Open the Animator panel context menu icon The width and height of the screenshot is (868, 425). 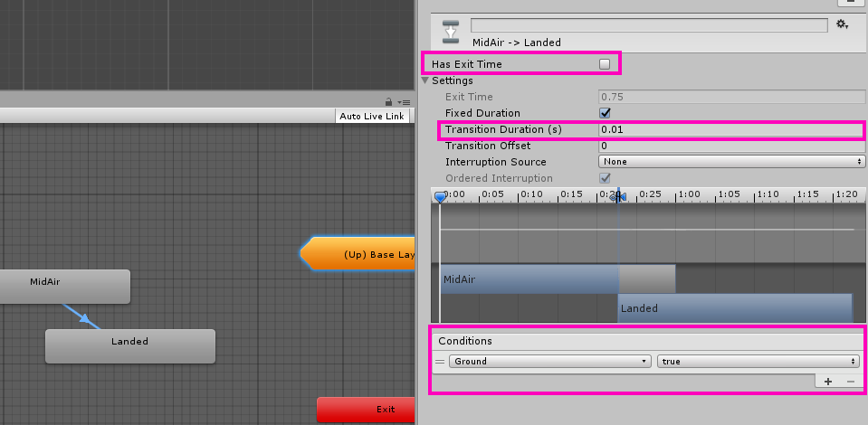click(x=404, y=102)
